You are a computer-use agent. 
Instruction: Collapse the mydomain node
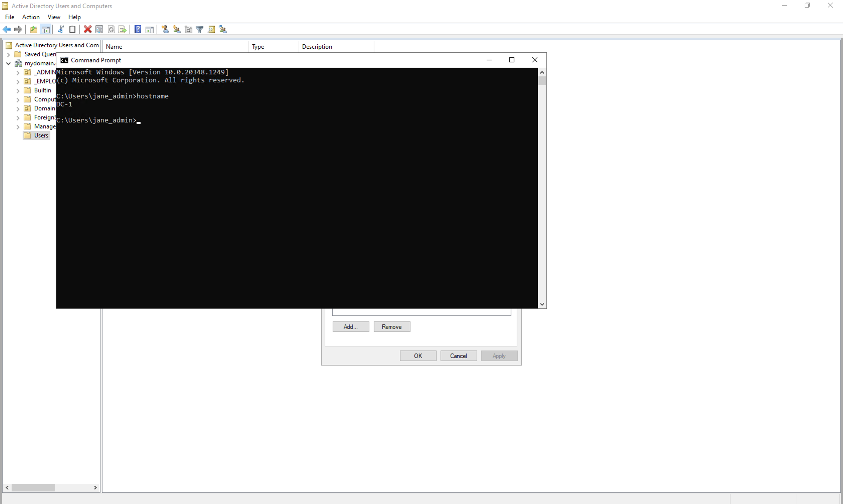click(x=9, y=63)
